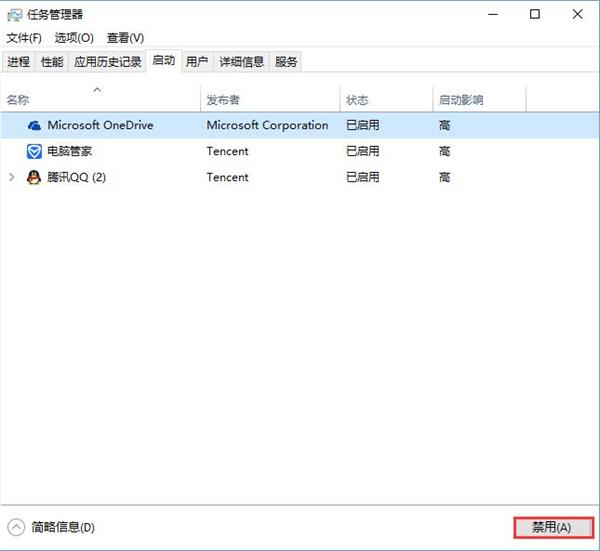Sort by the 状态 column header
600x551 pixels.
tap(386, 98)
